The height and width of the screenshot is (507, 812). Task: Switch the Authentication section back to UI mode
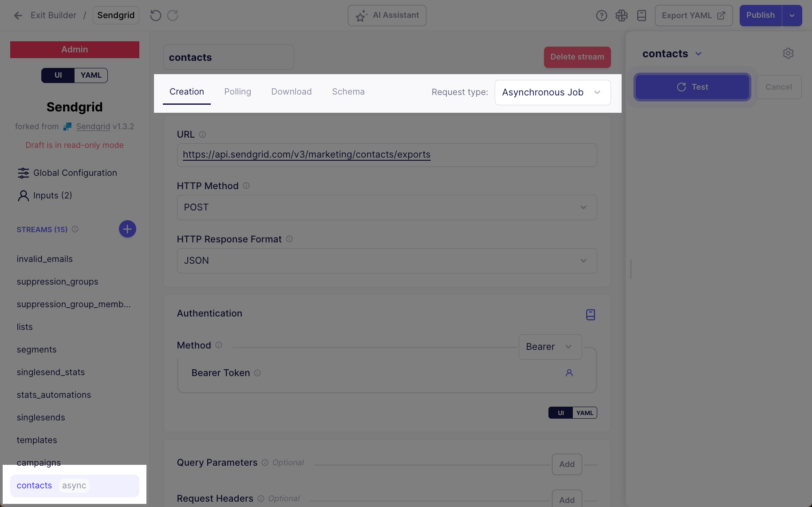coord(560,412)
